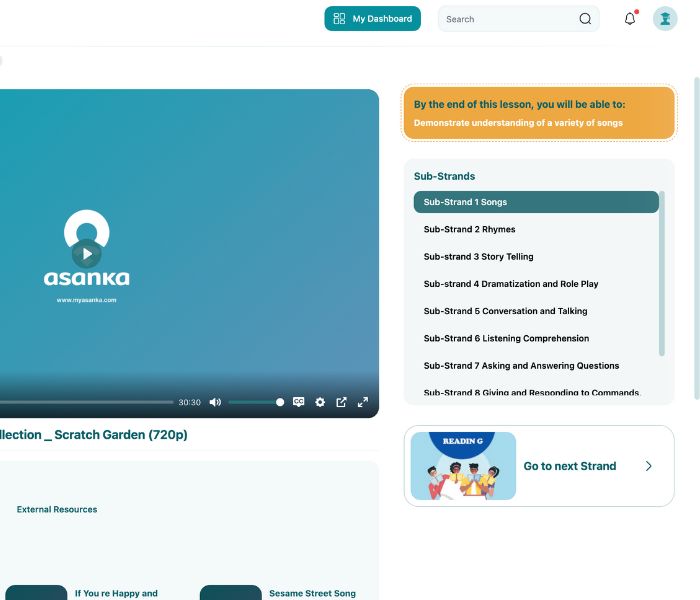The height and width of the screenshot is (600, 700).
Task: Adjust the video volume slider
Action: point(255,402)
